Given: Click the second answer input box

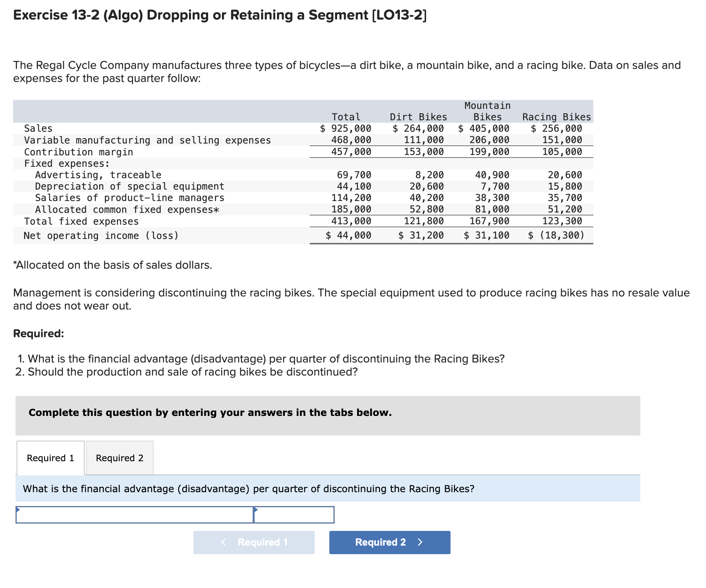Looking at the screenshot, I should click(294, 515).
